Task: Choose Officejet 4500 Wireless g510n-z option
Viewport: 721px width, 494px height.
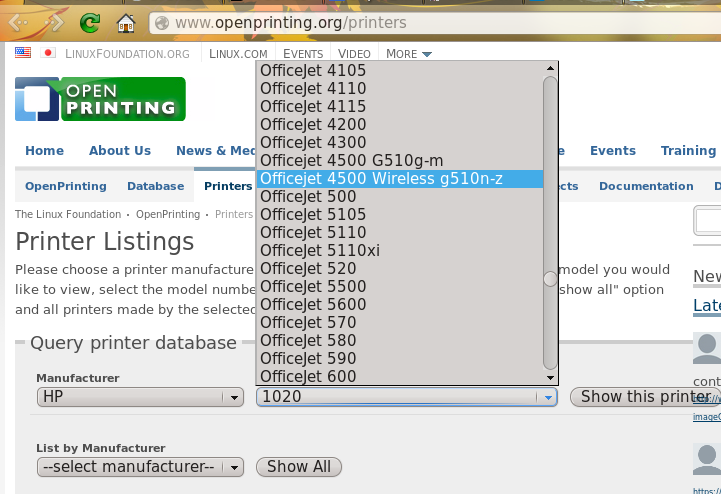Action: tap(400, 178)
